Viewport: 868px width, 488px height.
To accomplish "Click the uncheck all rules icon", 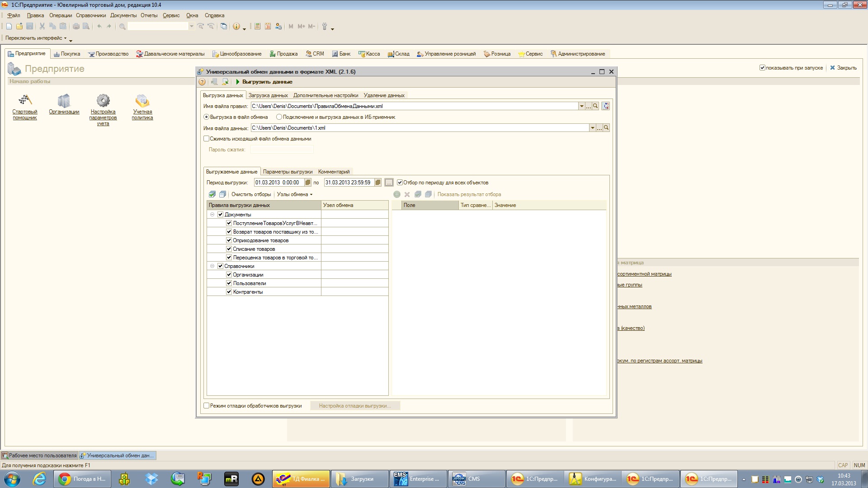I will tap(222, 194).
